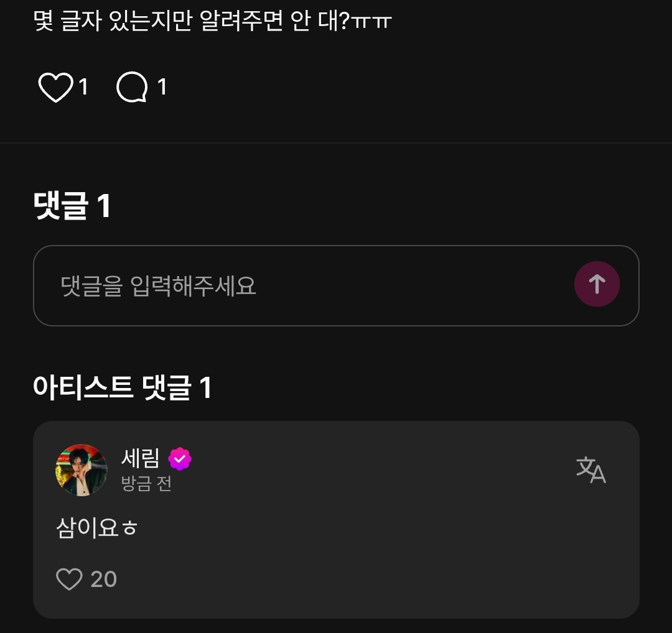Screen dimensions: 672x633
Task: Tap the post's like count beside the heart
Action: pos(83,87)
